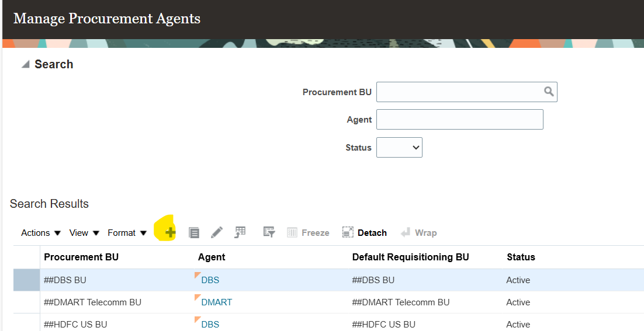
Task: Click the yellow plus Create icon
Action: (170, 232)
